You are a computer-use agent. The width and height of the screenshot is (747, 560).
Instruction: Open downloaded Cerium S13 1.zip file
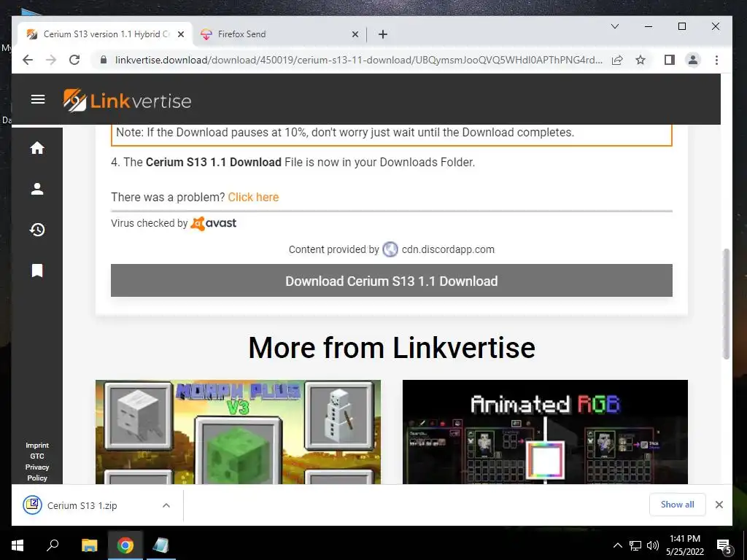click(x=82, y=506)
